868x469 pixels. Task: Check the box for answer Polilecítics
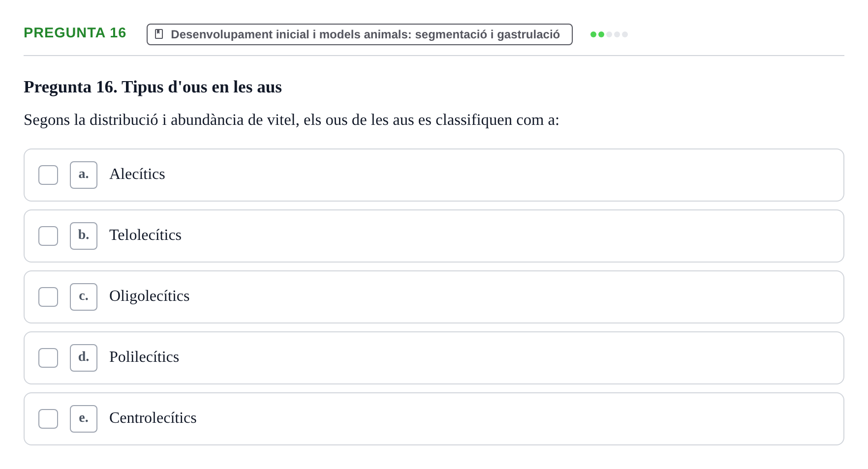coord(48,358)
